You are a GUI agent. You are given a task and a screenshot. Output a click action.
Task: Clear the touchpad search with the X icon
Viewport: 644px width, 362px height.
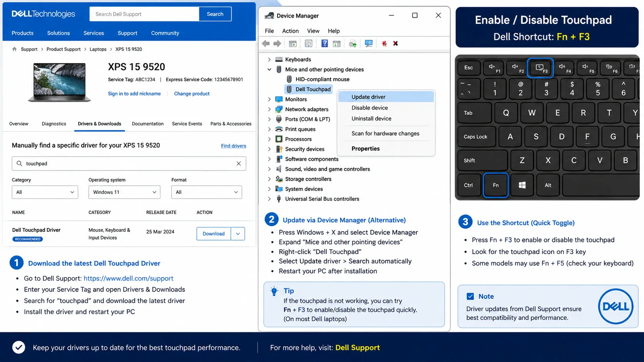pyautogui.click(x=239, y=163)
